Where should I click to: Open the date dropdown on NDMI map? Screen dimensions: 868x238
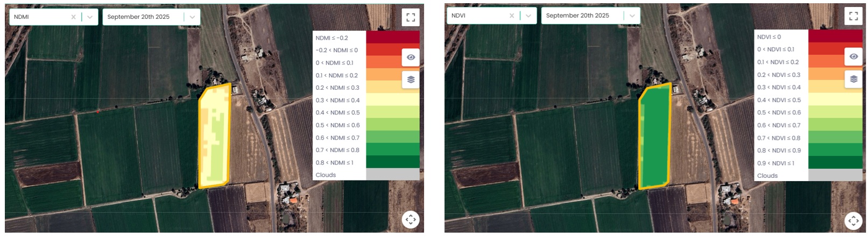point(192,17)
